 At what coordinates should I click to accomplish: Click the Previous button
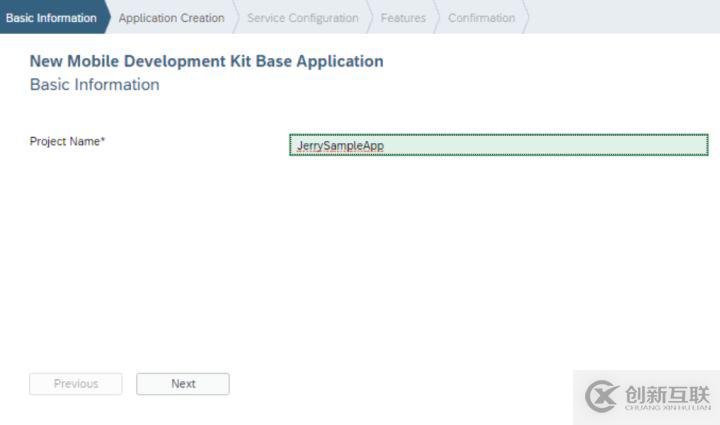76,384
